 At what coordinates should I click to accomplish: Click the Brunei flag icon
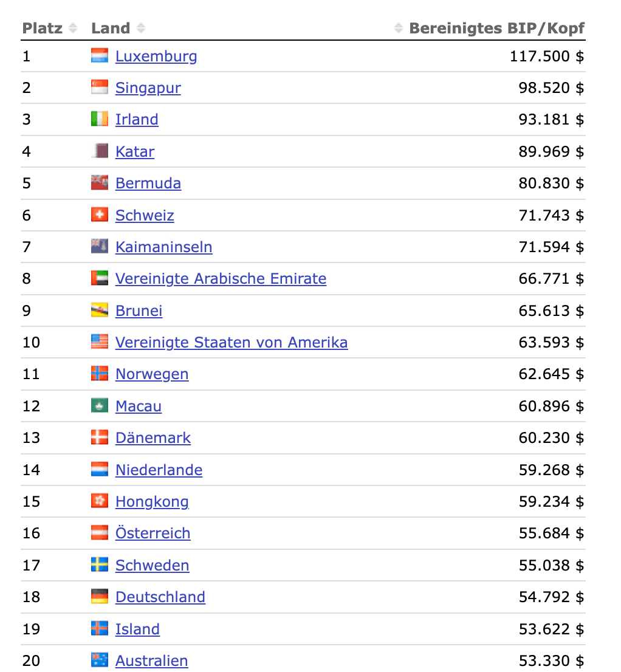point(100,310)
